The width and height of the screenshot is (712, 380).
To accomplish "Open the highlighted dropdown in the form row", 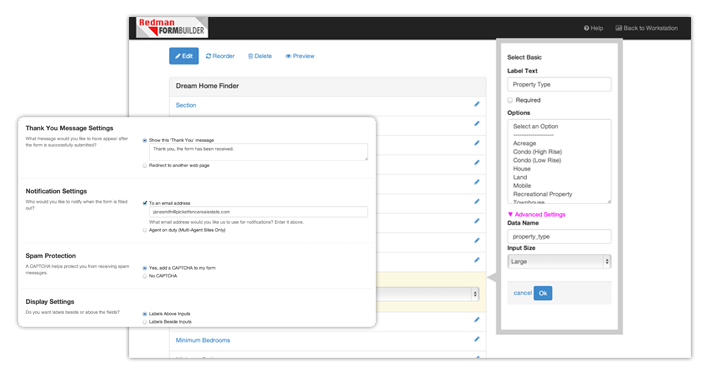I will (x=428, y=294).
